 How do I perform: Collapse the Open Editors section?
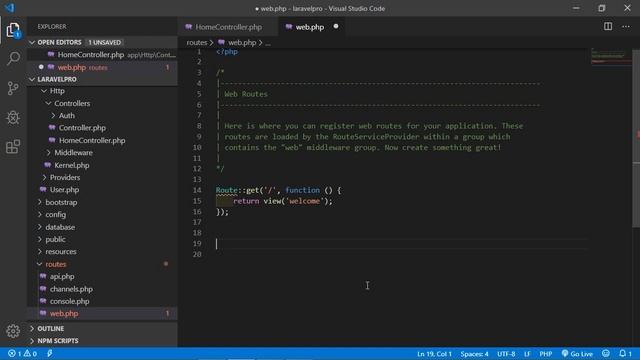60,42
